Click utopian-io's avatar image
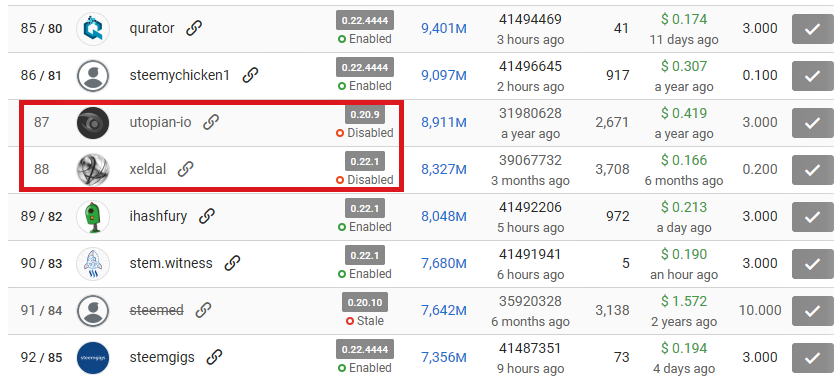 coord(93,123)
